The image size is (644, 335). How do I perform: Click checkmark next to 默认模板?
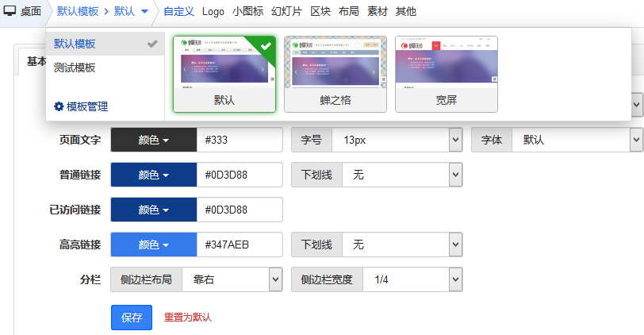click(152, 44)
